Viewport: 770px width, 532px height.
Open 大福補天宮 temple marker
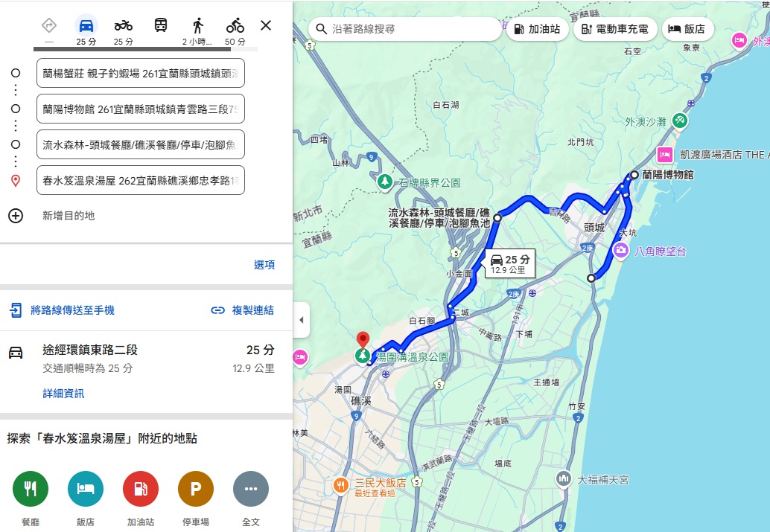click(x=564, y=478)
